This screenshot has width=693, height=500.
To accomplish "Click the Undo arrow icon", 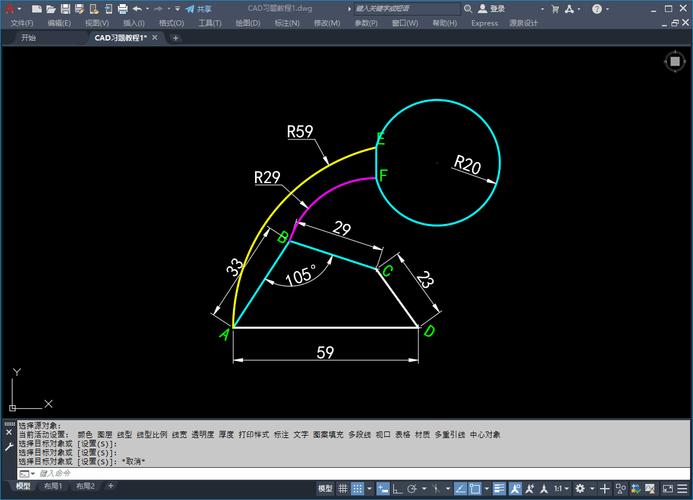I will click(137, 8).
